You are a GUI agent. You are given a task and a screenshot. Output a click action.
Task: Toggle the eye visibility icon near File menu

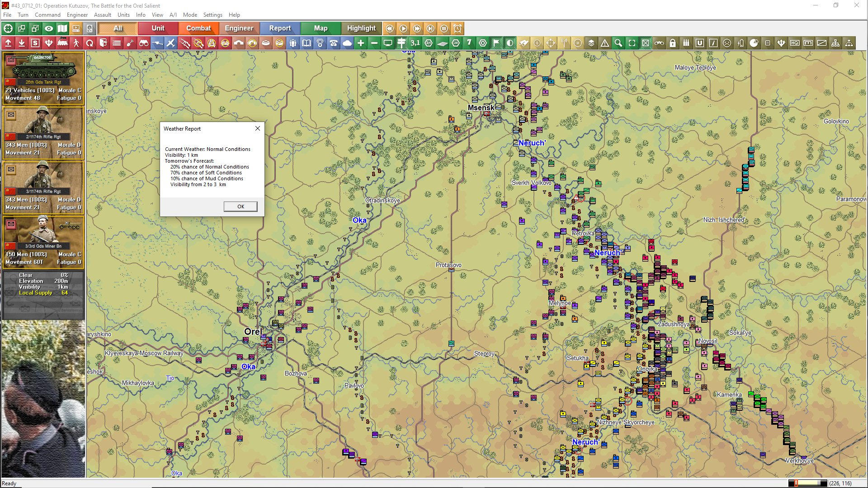(x=49, y=28)
